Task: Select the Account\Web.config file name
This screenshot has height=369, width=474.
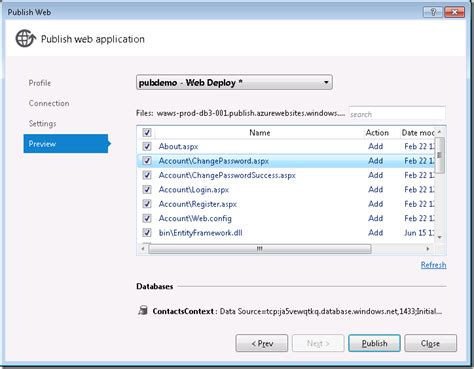Action: [195, 218]
